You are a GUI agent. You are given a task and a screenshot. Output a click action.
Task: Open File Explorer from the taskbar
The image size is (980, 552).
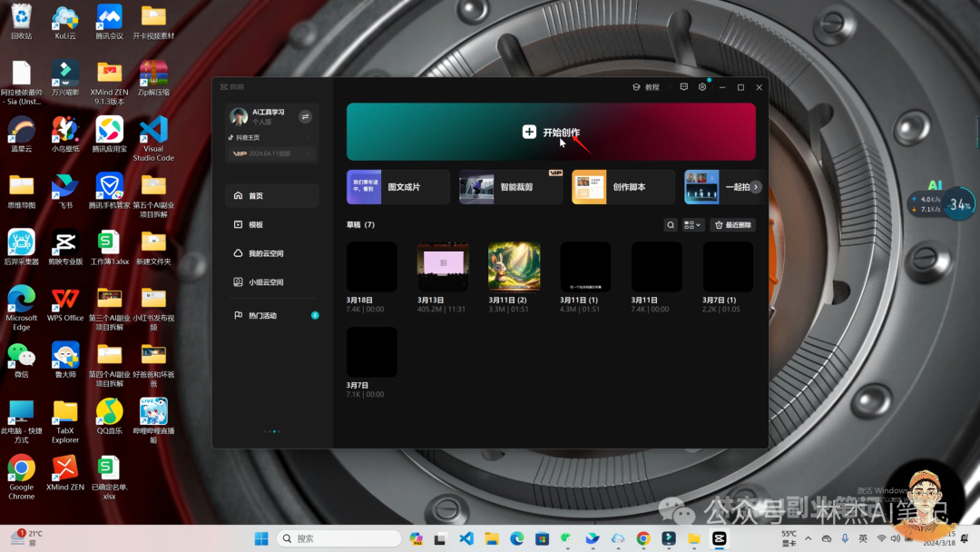pyautogui.click(x=491, y=539)
